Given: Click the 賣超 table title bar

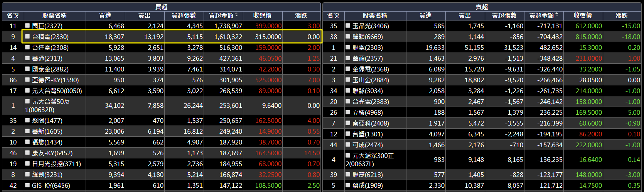Looking at the screenshot, I should (482, 7).
